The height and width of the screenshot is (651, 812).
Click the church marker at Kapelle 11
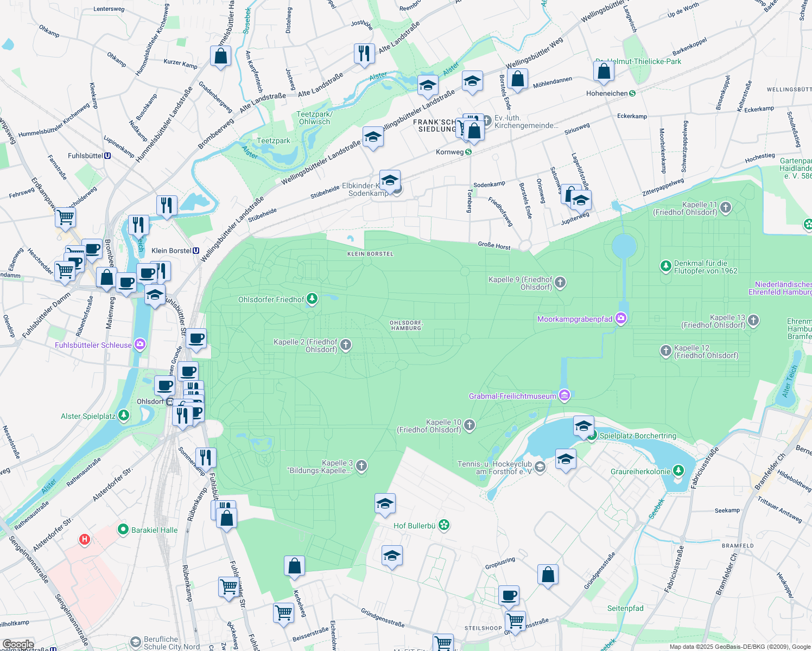click(x=726, y=208)
